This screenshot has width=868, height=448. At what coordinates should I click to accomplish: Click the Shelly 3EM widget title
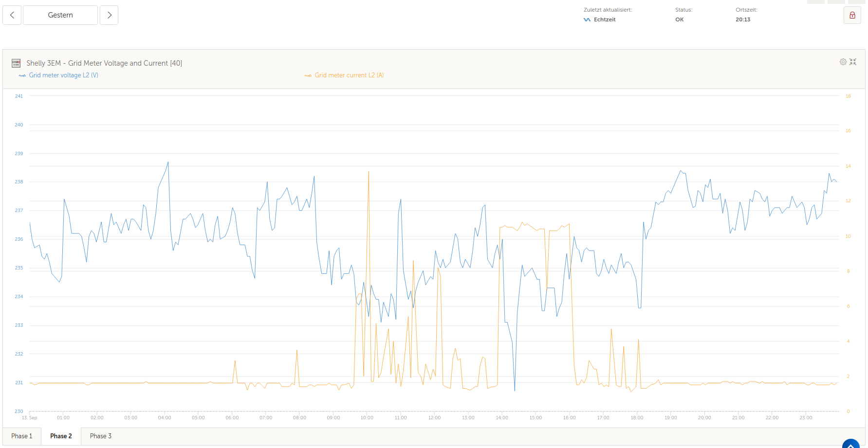tap(104, 63)
